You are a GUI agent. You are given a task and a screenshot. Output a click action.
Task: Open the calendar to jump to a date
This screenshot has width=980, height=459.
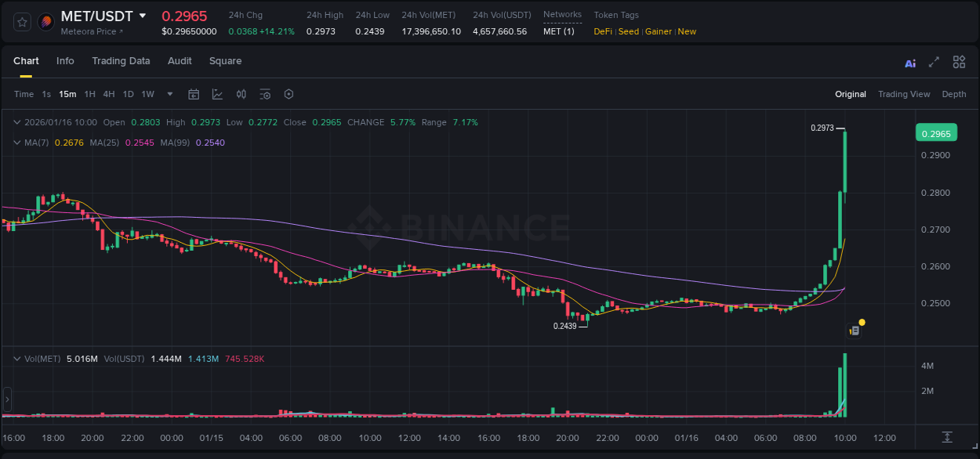[x=194, y=94]
